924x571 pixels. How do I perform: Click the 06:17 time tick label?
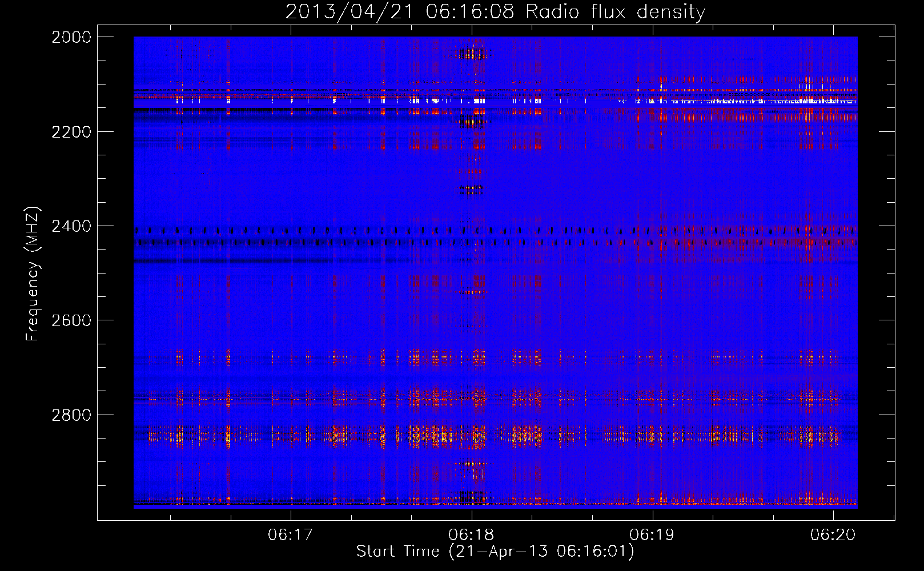point(291,535)
